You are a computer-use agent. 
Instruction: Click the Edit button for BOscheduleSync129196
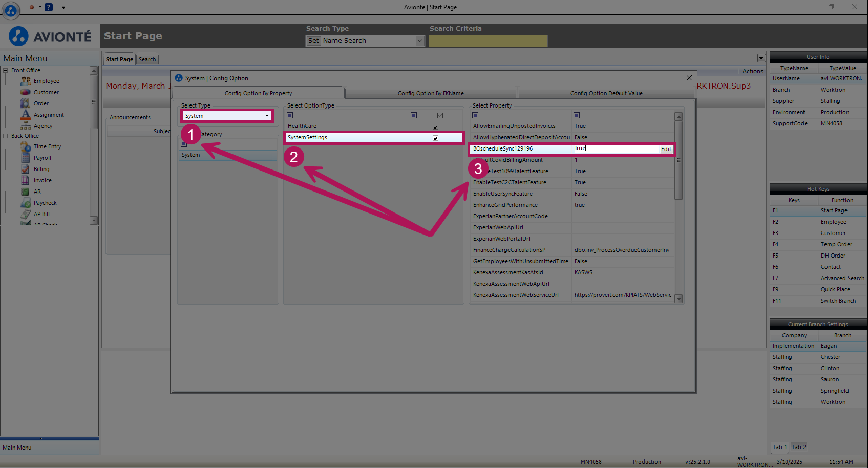[x=666, y=149]
